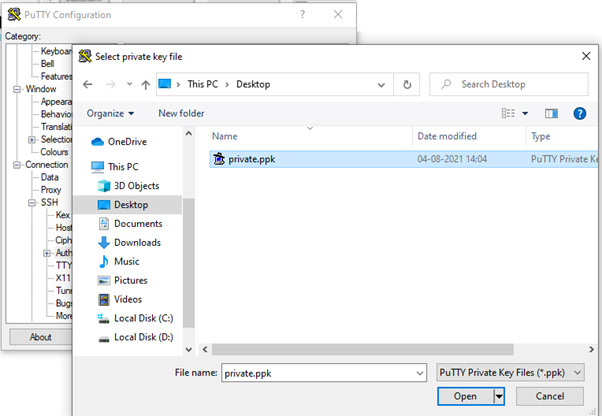602x416 pixels.
Task: Toggle the preview pane icon
Action: point(551,114)
